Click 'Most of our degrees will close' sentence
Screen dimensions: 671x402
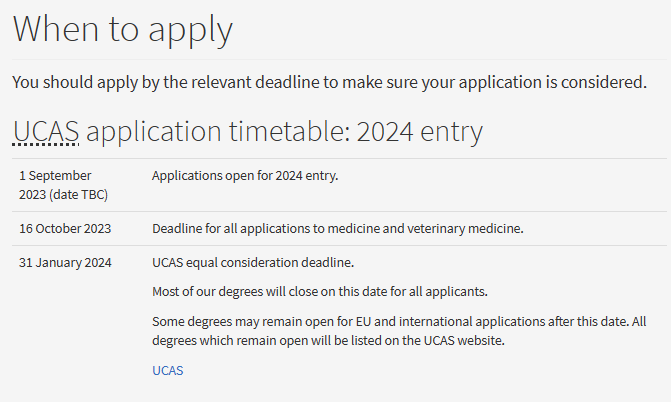(x=320, y=292)
